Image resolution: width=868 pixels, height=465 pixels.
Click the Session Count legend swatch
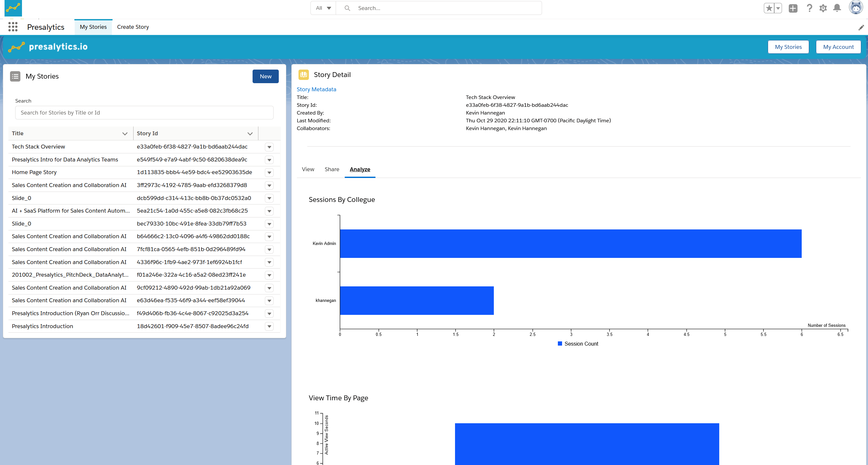560,344
